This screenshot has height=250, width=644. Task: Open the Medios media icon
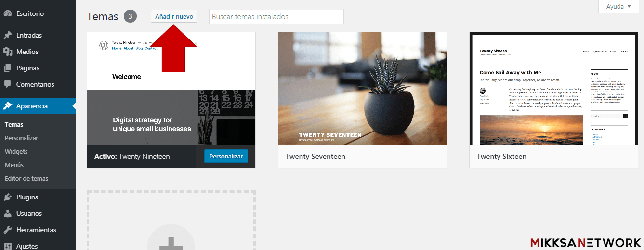click(x=8, y=52)
